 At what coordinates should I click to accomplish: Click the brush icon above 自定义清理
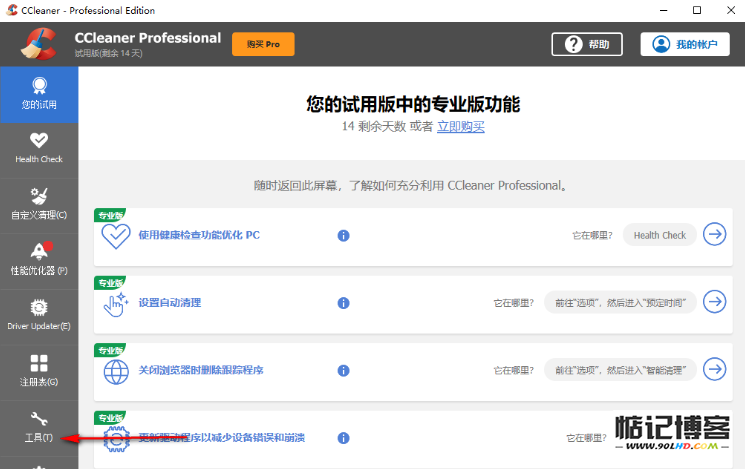[39, 196]
